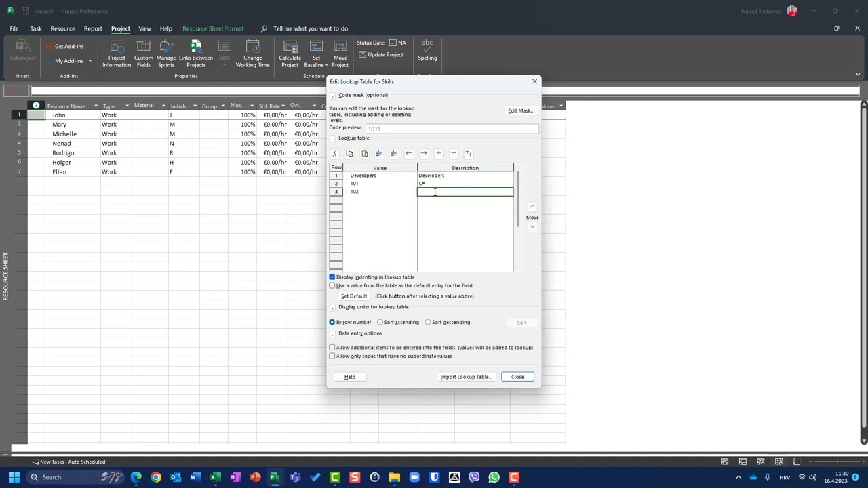The width and height of the screenshot is (868, 488).
Task: Click the Edit Mask button
Action: coord(521,110)
